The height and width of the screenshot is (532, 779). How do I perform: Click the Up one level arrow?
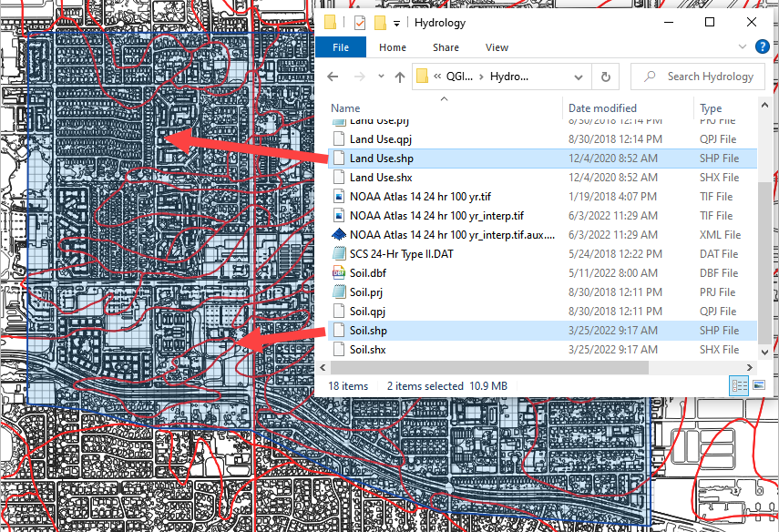398,77
